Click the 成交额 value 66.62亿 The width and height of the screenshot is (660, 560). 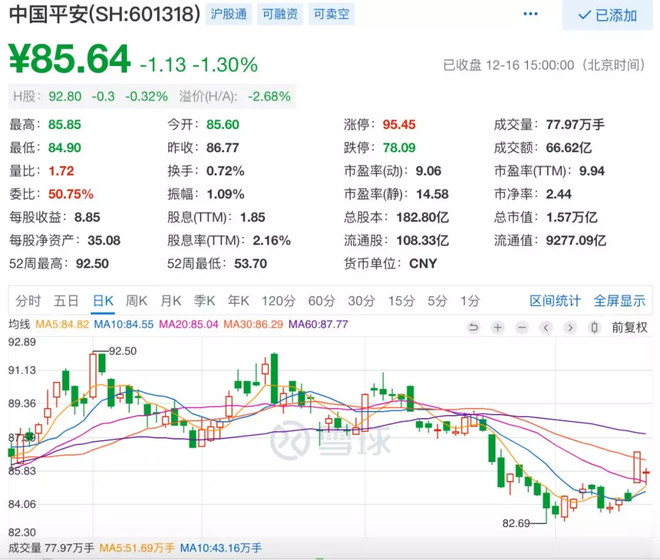[x=569, y=148]
